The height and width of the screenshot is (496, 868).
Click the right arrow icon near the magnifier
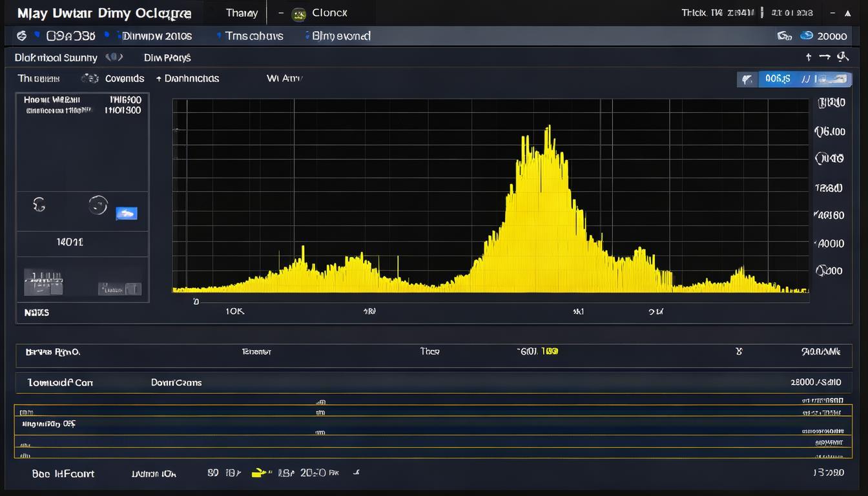click(x=825, y=57)
